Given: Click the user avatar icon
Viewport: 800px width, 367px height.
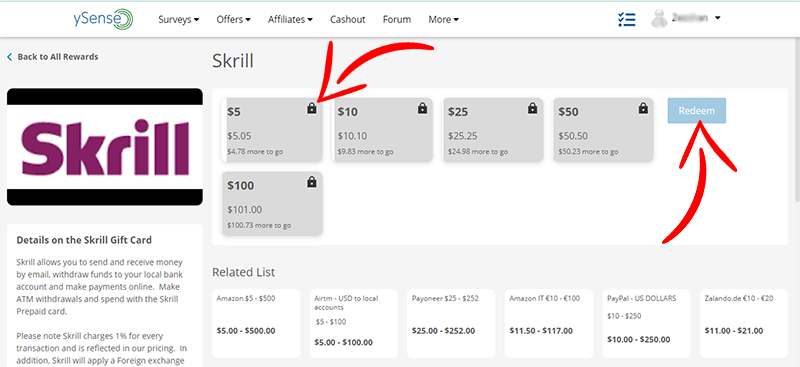Looking at the screenshot, I should pos(659,19).
